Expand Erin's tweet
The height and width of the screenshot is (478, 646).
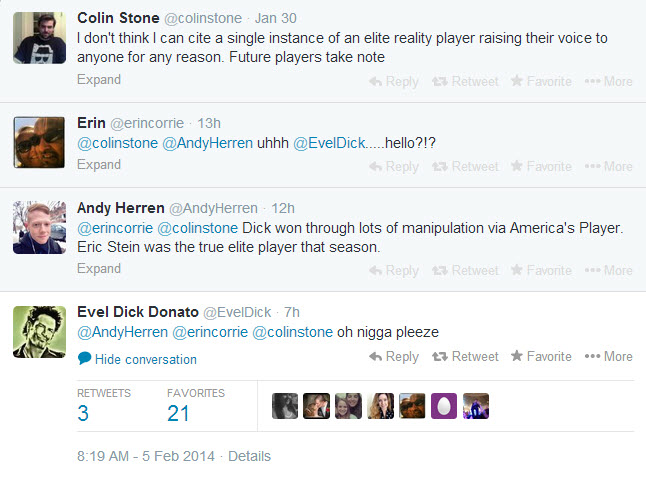point(99,165)
